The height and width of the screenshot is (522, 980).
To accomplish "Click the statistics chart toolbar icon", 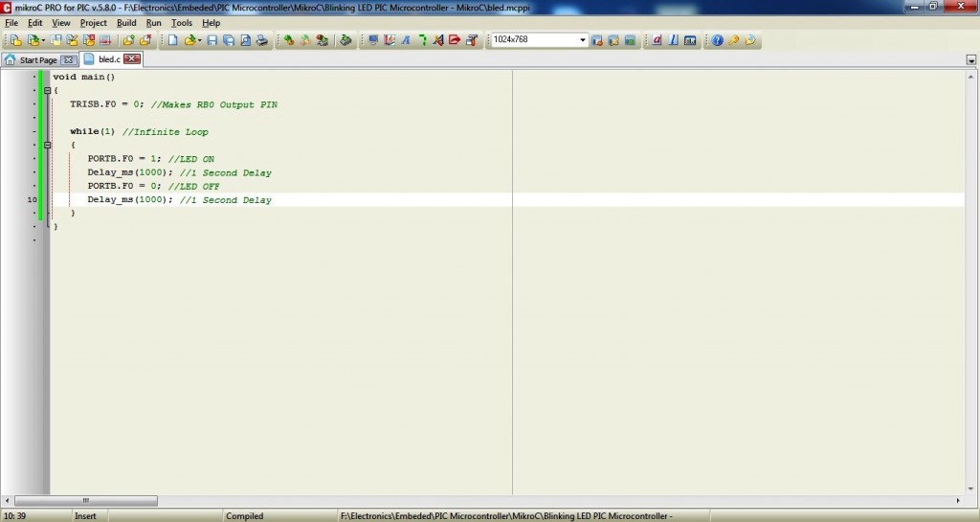I will pyautogui.click(x=690, y=40).
